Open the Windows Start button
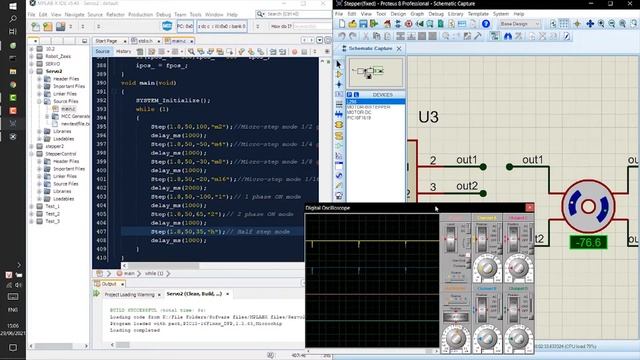The width and height of the screenshot is (640, 360). click(x=13, y=7)
